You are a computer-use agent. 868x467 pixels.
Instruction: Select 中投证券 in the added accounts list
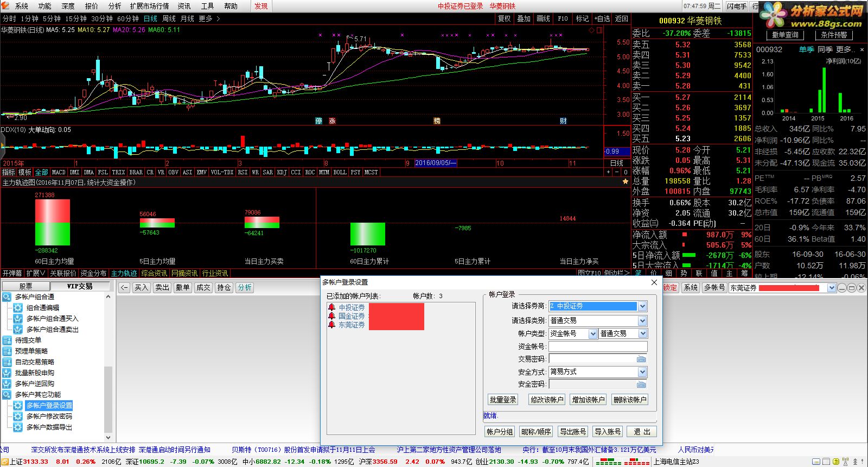tap(352, 307)
